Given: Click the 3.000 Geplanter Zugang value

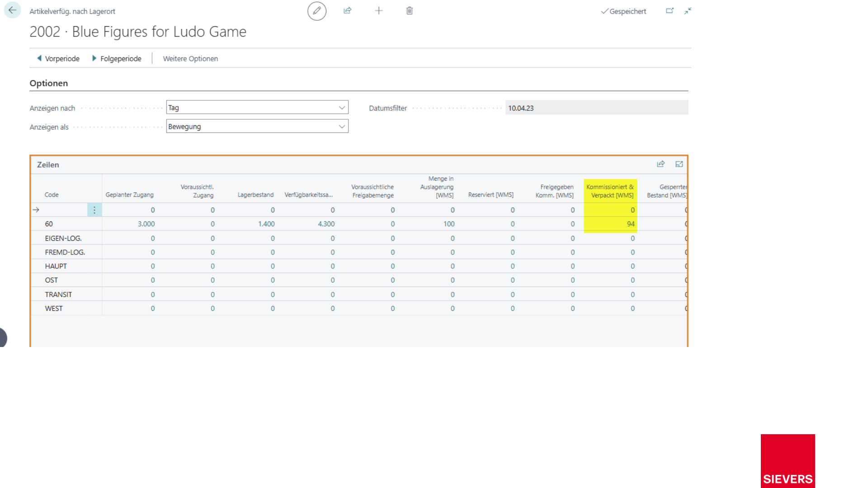Looking at the screenshot, I should (146, 224).
